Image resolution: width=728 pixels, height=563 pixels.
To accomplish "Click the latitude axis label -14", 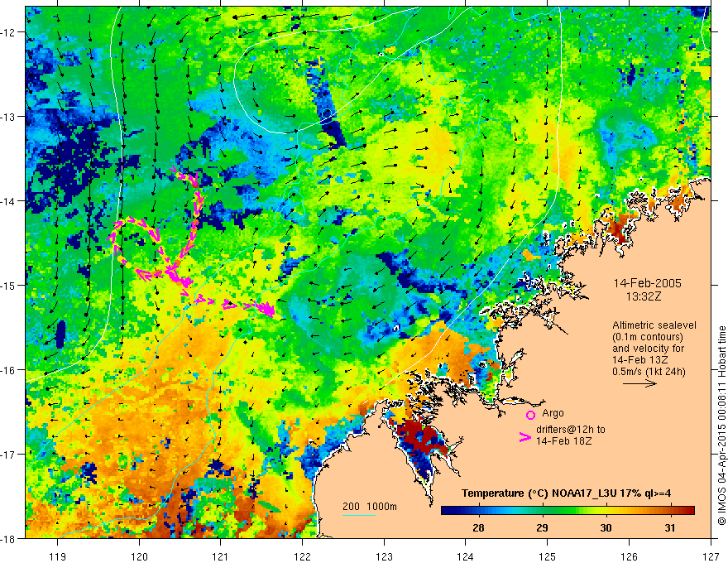I will [x=9, y=201].
